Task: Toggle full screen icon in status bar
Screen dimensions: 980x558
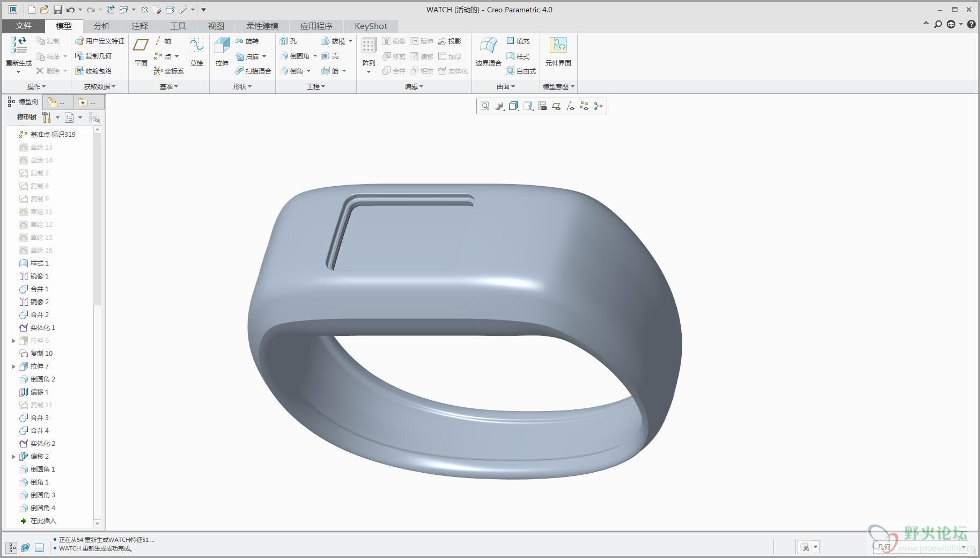Action: 39,548
